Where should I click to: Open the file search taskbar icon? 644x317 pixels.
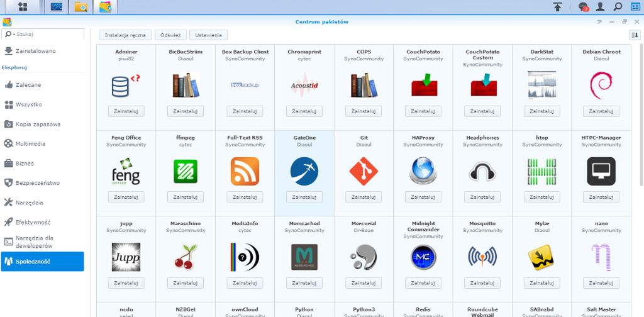click(80, 6)
